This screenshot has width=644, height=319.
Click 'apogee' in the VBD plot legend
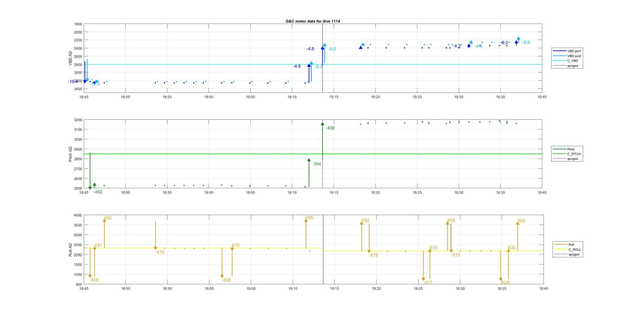pyautogui.click(x=572, y=65)
